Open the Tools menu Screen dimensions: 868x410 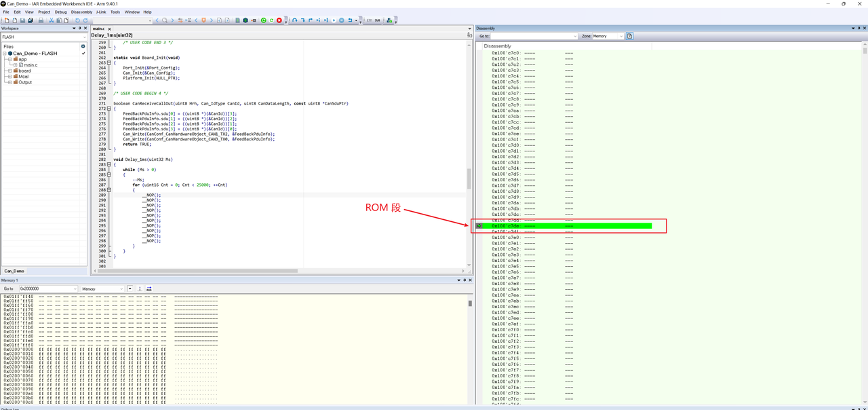(115, 12)
